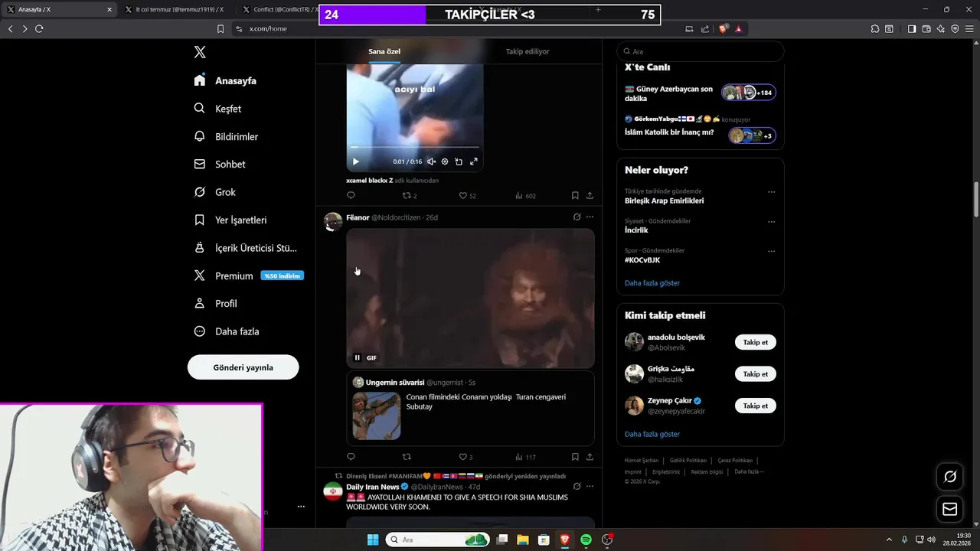This screenshot has width=980, height=551.
Task: Open Grok from the sidebar
Action: pyautogui.click(x=215, y=192)
